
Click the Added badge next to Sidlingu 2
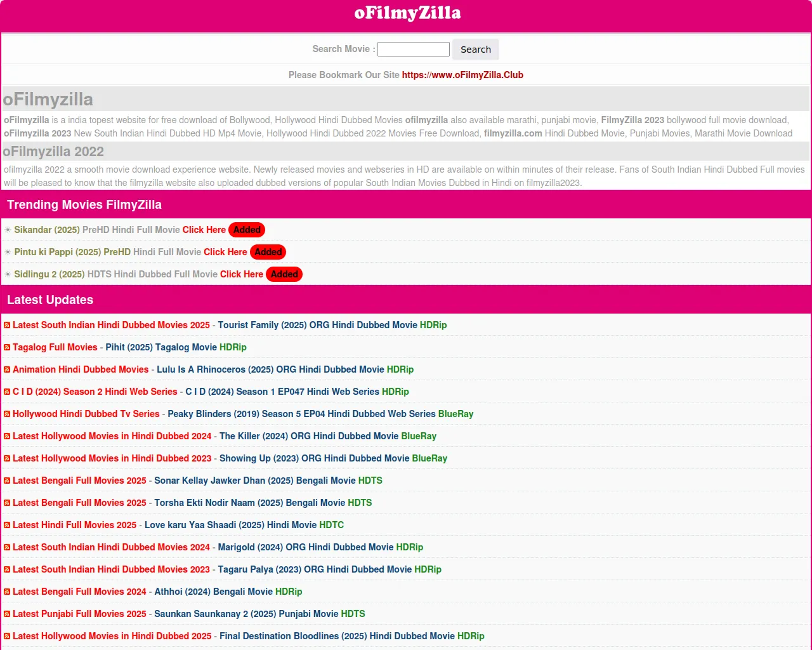point(284,274)
